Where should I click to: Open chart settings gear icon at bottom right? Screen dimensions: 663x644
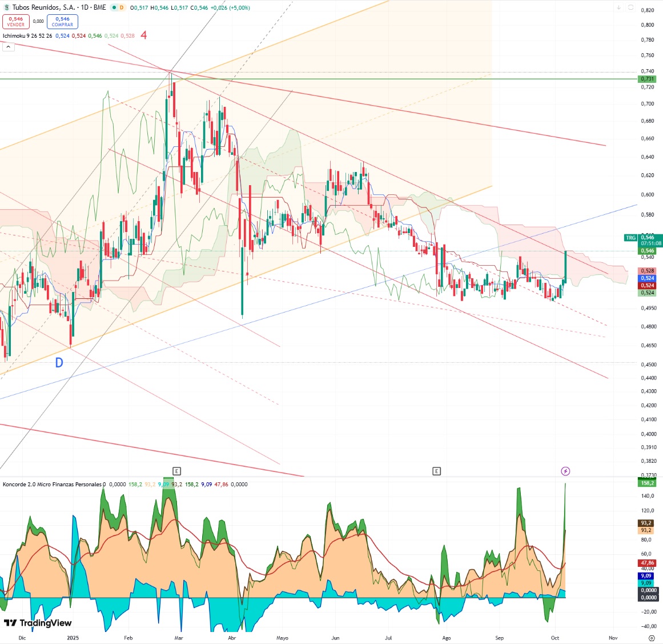(x=652, y=638)
